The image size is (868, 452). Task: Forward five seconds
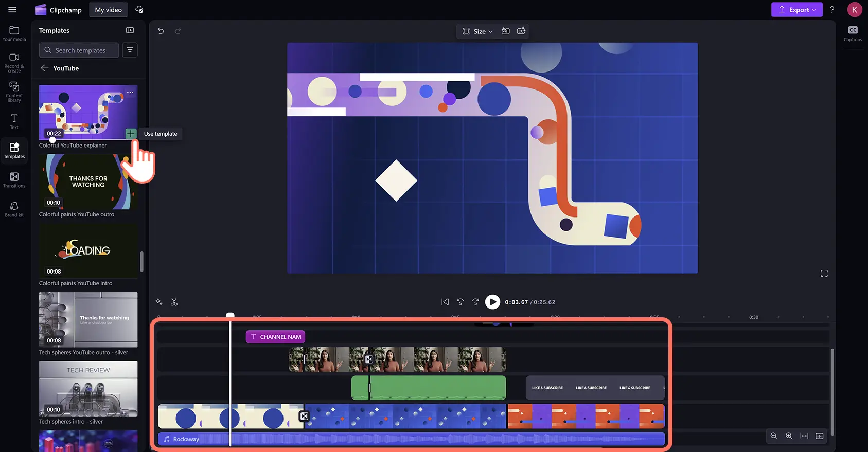click(x=475, y=302)
